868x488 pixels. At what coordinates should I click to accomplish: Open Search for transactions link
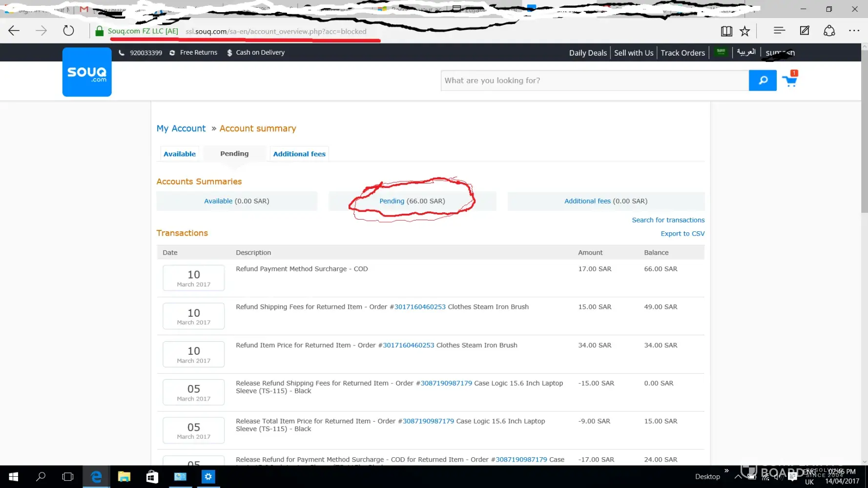[668, 220]
